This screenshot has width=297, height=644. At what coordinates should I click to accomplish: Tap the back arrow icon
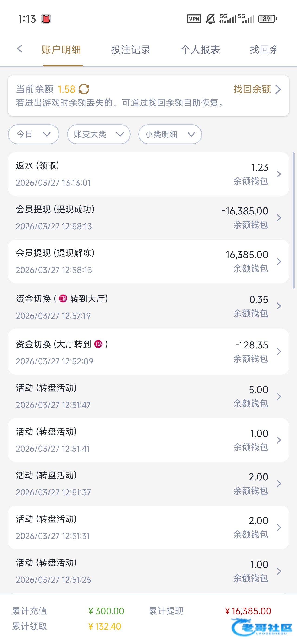pyautogui.click(x=20, y=49)
